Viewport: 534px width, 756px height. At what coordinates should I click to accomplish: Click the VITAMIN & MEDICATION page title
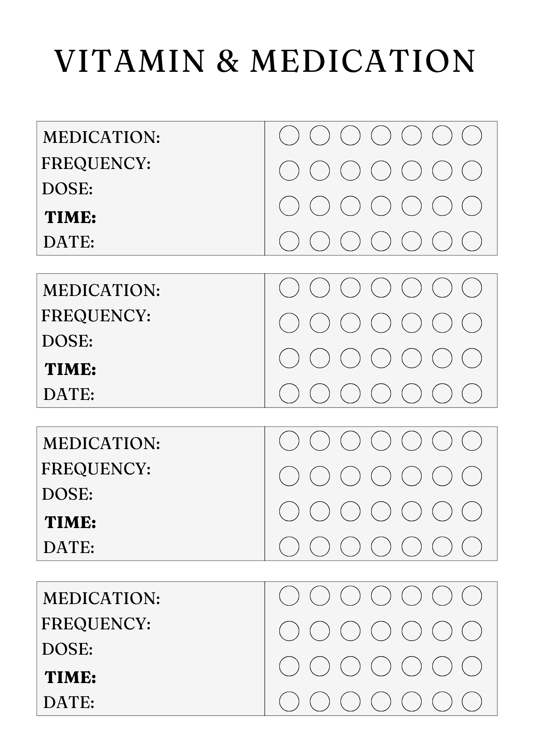[x=265, y=61]
